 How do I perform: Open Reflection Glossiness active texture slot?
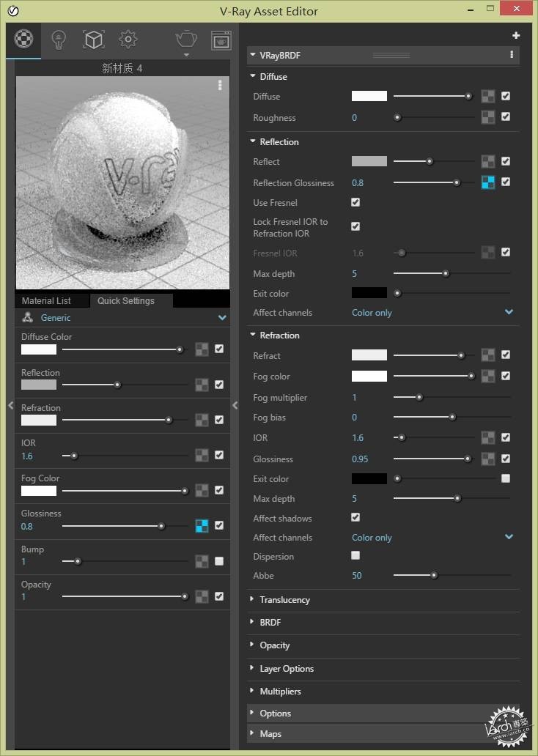click(x=488, y=182)
